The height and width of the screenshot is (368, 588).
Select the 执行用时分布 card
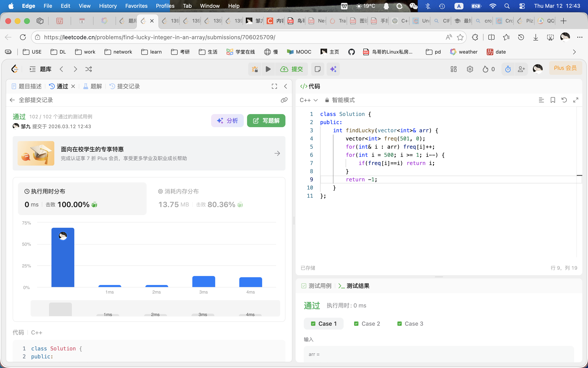point(82,199)
